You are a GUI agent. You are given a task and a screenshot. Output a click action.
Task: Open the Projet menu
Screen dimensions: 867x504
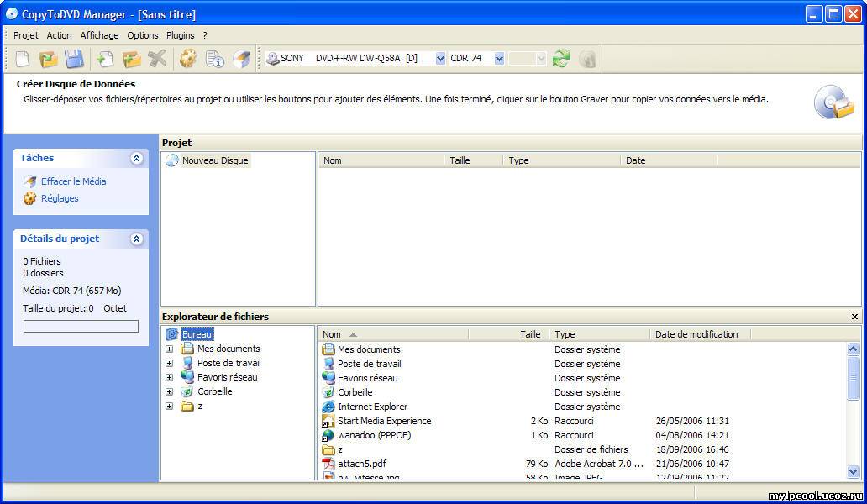(26, 35)
